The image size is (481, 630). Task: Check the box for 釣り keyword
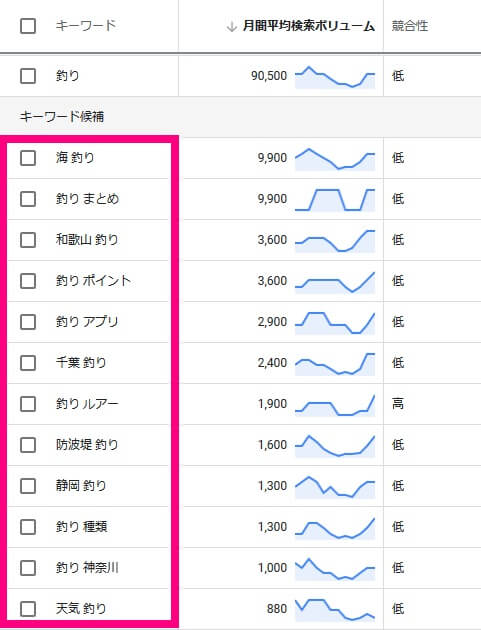point(28,76)
